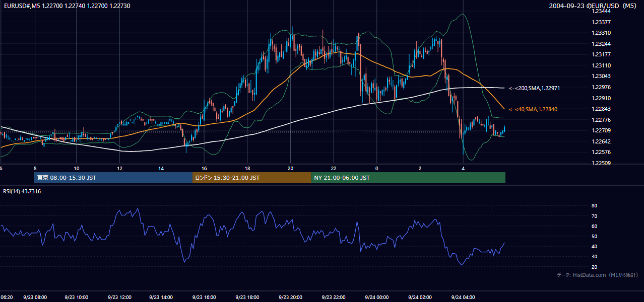Click the RSI(14) 43.7316 indicator label
Screen dimensions: 644x302
(x=22, y=191)
